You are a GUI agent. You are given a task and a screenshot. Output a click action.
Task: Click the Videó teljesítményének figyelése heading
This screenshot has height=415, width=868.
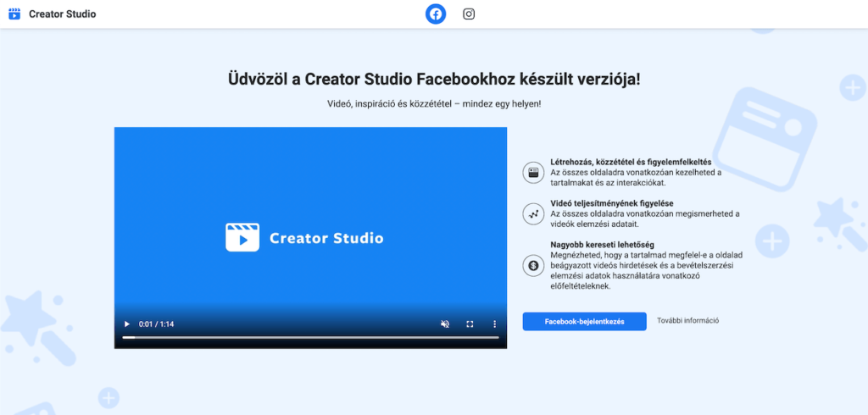click(x=612, y=203)
